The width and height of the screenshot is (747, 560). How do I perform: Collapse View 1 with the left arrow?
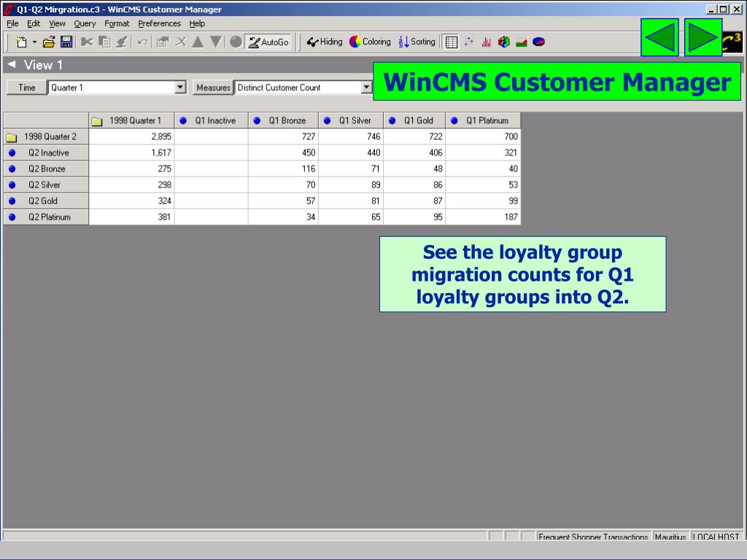[12, 64]
